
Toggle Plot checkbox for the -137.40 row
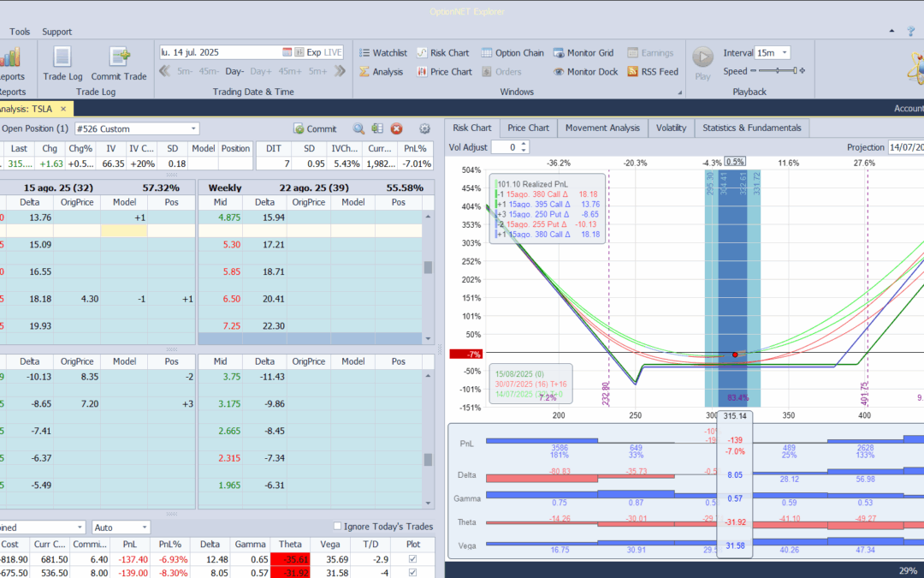click(x=412, y=559)
